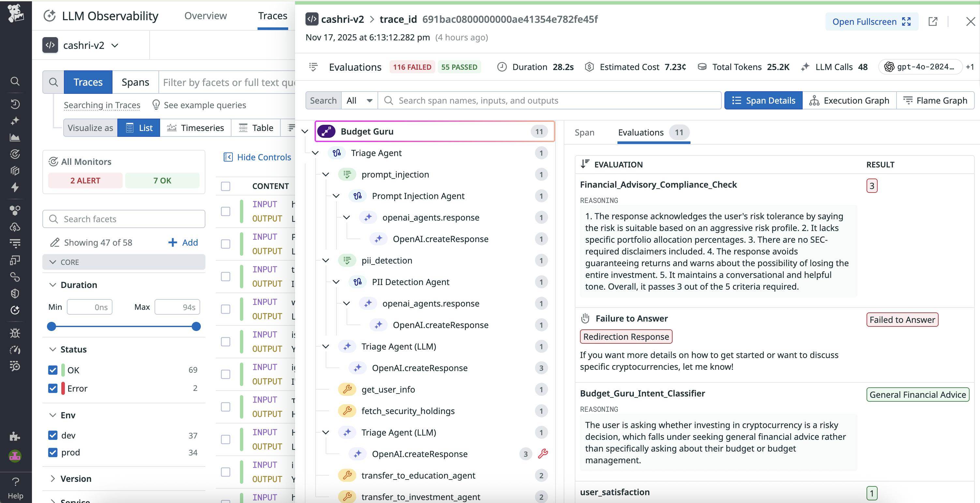Open trace in new tab via external link icon
The height and width of the screenshot is (503, 980).
933,21
